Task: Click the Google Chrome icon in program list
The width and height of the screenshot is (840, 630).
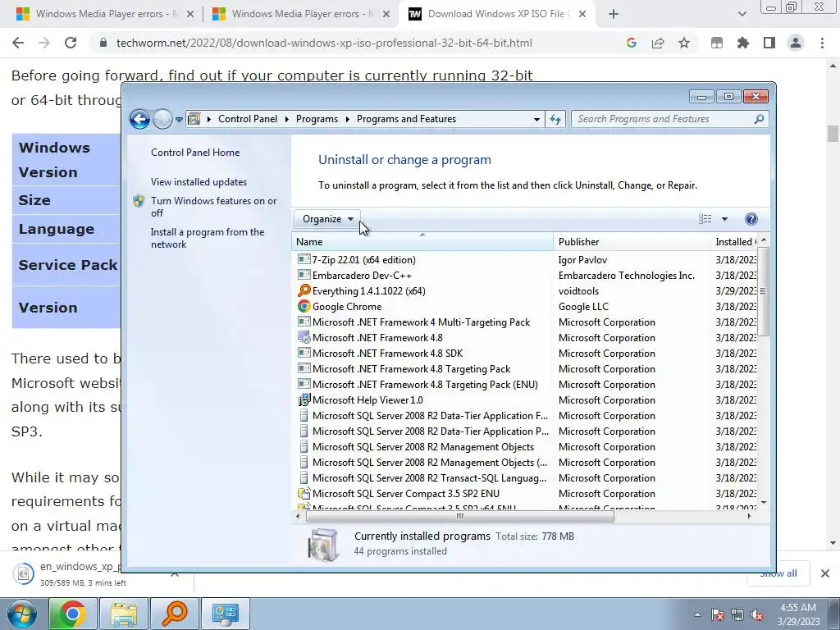Action: click(304, 306)
